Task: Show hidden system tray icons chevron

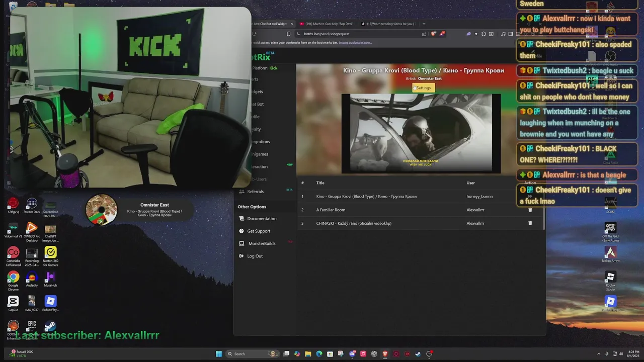Action: 599,354
